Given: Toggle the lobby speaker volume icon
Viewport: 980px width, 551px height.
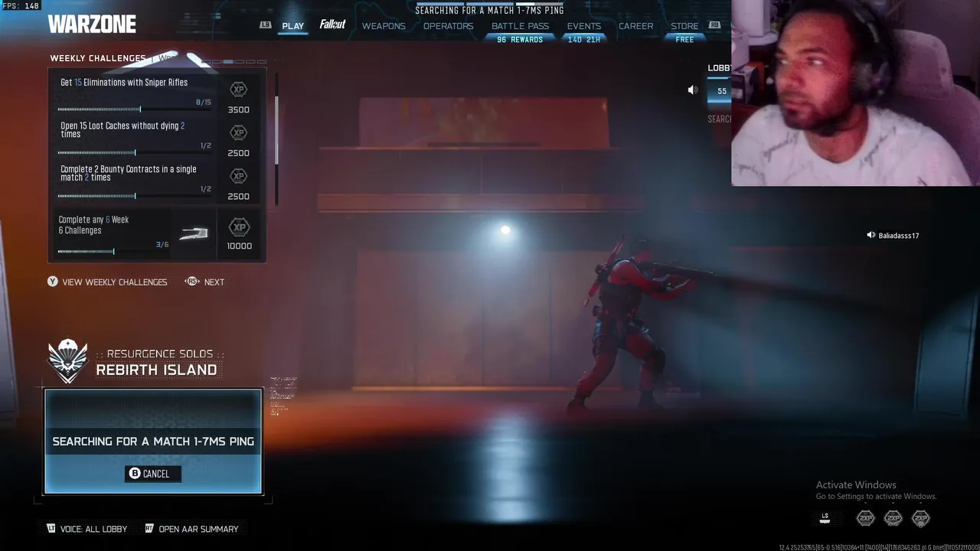Looking at the screenshot, I should [x=693, y=90].
